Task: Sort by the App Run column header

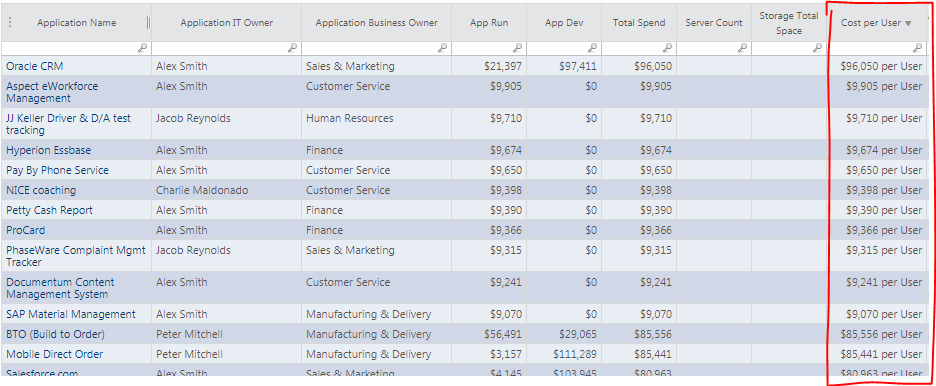Action: coord(489,23)
